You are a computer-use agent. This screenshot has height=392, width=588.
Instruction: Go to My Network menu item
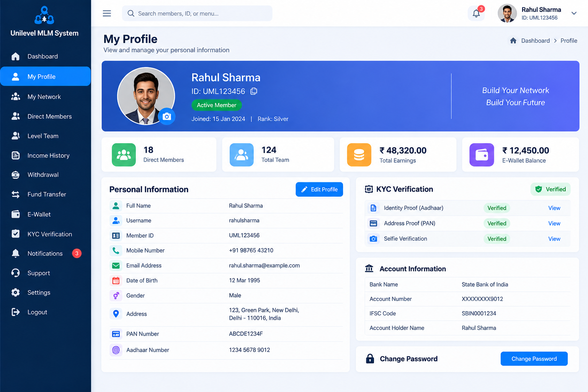point(46,97)
